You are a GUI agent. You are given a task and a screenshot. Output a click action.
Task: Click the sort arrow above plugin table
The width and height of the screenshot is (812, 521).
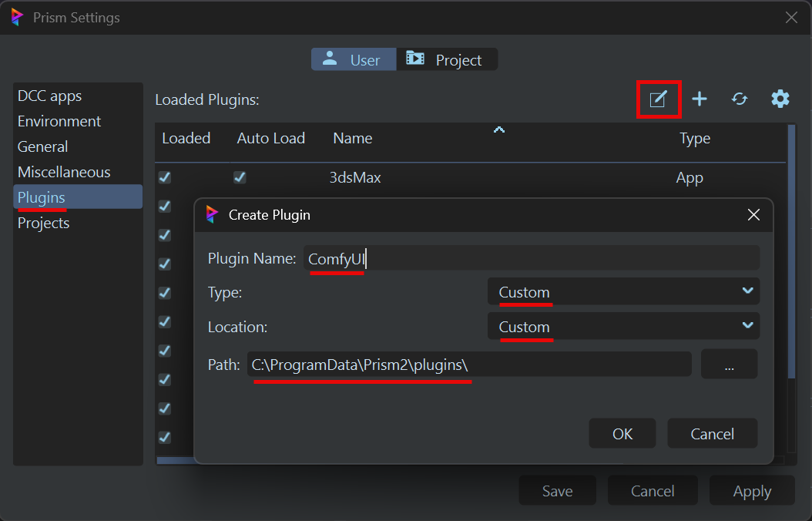[x=498, y=129]
